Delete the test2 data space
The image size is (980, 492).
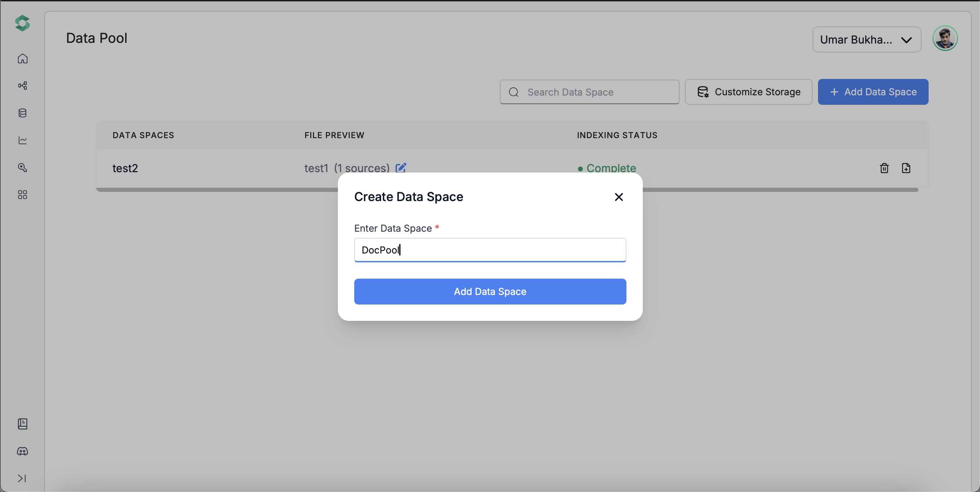point(884,168)
